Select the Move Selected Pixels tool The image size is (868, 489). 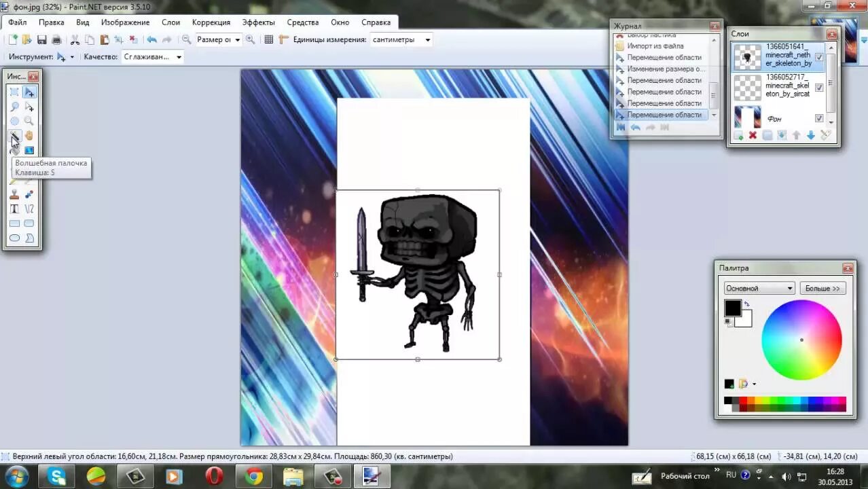pyautogui.click(x=29, y=92)
